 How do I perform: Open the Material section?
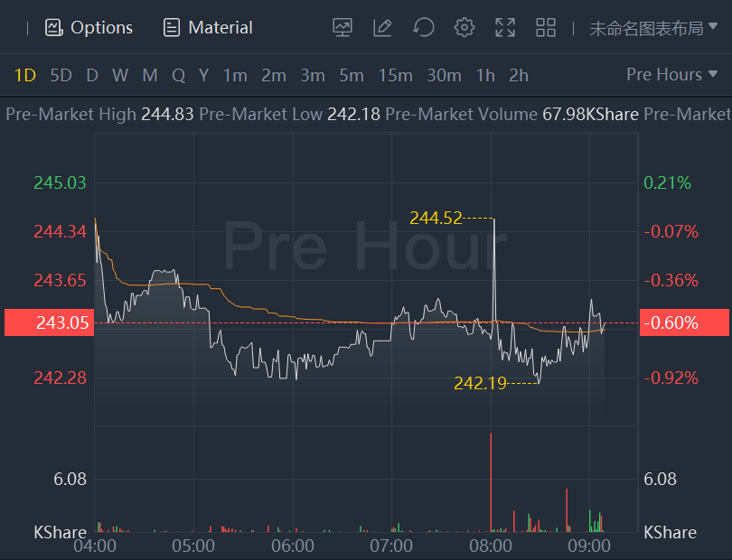(208, 28)
